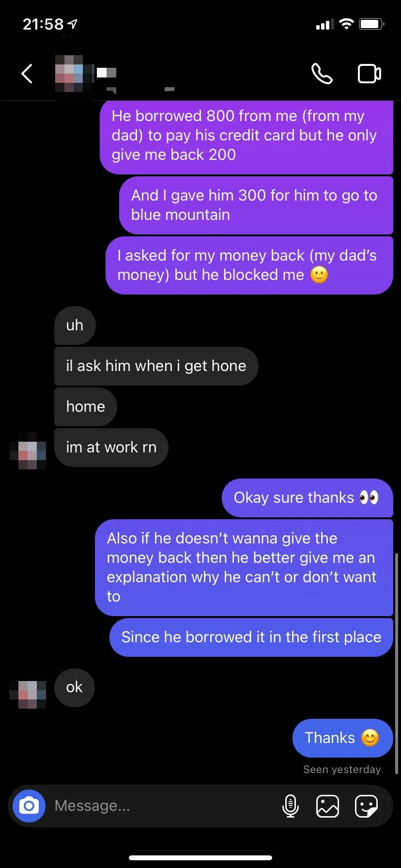The image size is (401, 868).
Task: Tap the 'uh' message bubble
Action: click(x=75, y=325)
